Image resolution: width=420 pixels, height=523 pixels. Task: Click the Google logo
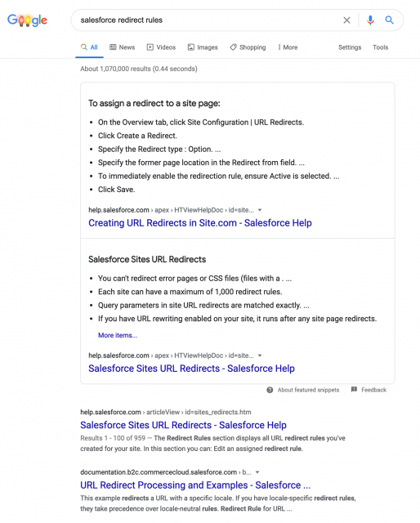click(x=27, y=20)
